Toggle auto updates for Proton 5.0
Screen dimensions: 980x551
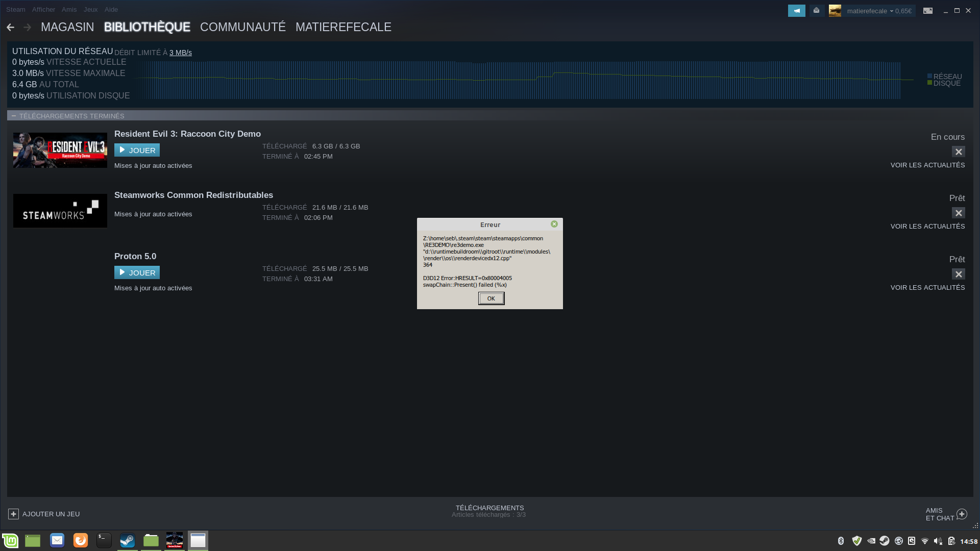click(x=153, y=288)
